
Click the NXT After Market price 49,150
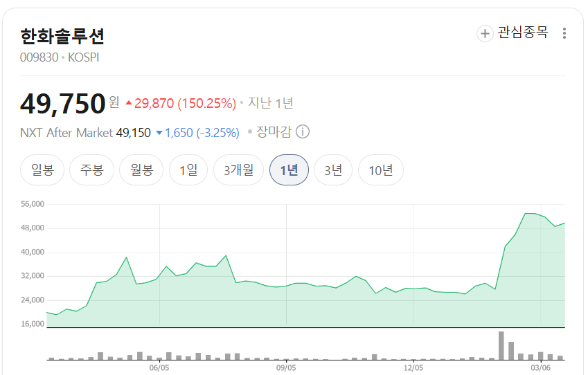[x=134, y=133]
